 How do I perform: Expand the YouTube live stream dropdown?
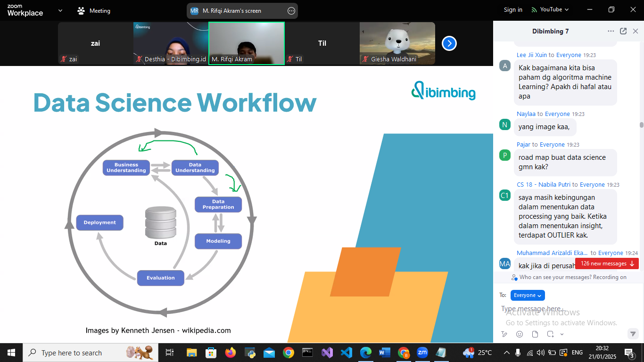point(550,9)
